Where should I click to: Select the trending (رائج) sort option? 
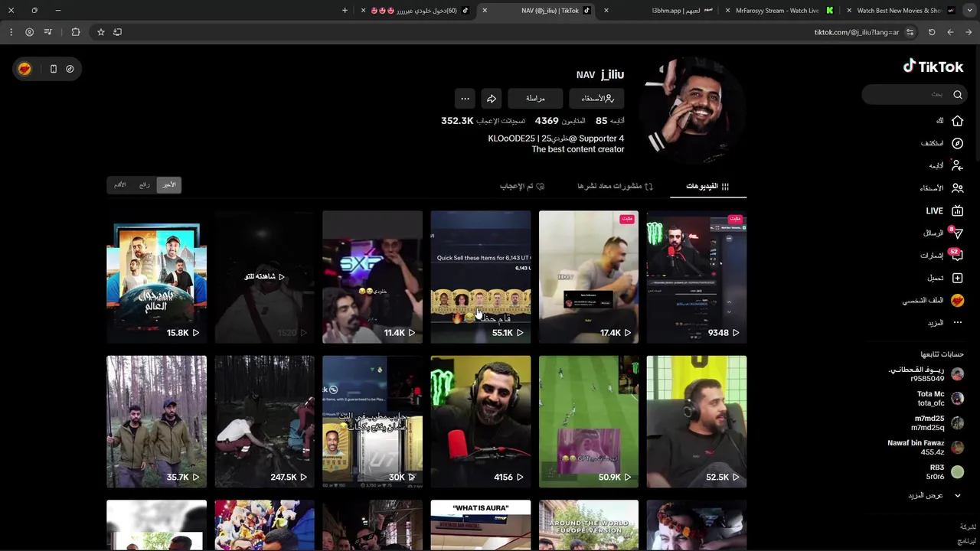(x=144, y=184)
